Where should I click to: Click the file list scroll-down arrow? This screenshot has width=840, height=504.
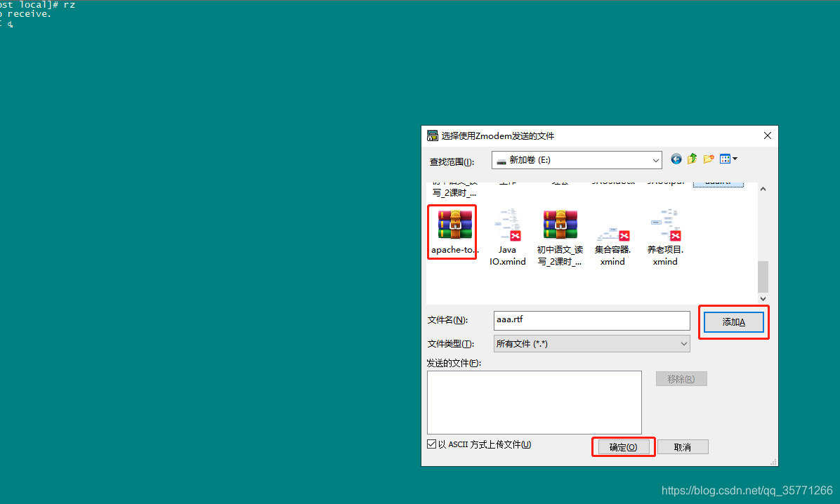click(763, 299)
